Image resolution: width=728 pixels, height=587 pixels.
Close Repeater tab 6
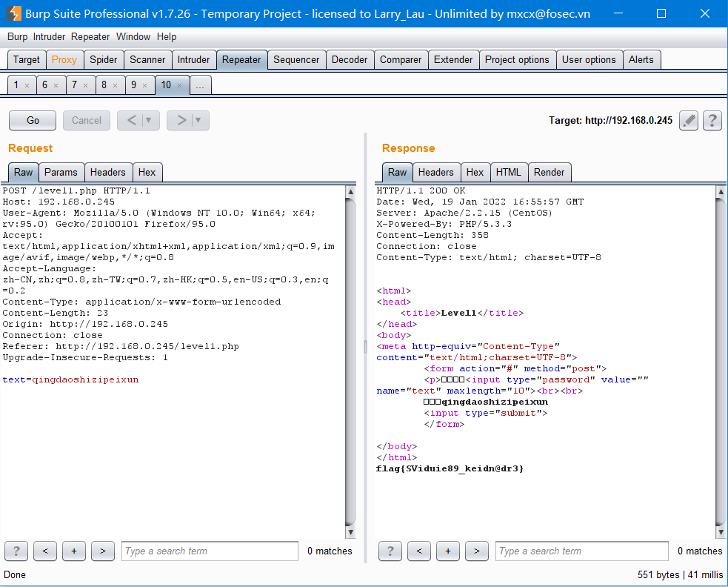click(x=56, y=86)
